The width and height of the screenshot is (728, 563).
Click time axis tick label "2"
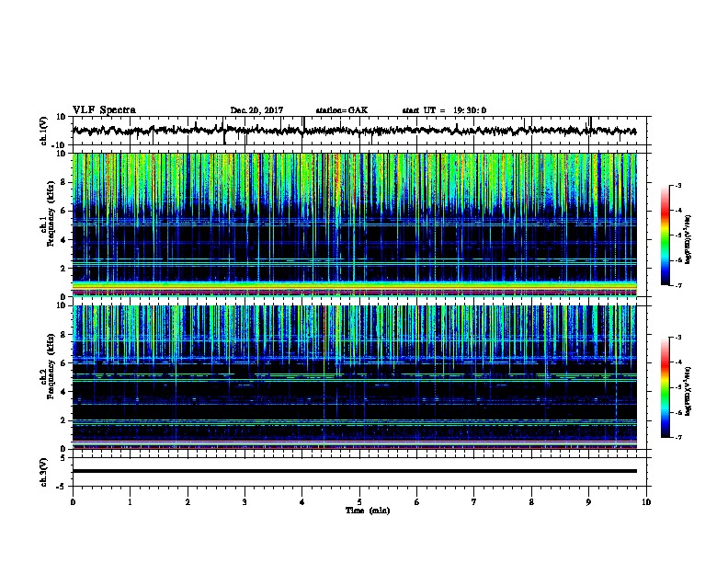(x=188, y=502)
